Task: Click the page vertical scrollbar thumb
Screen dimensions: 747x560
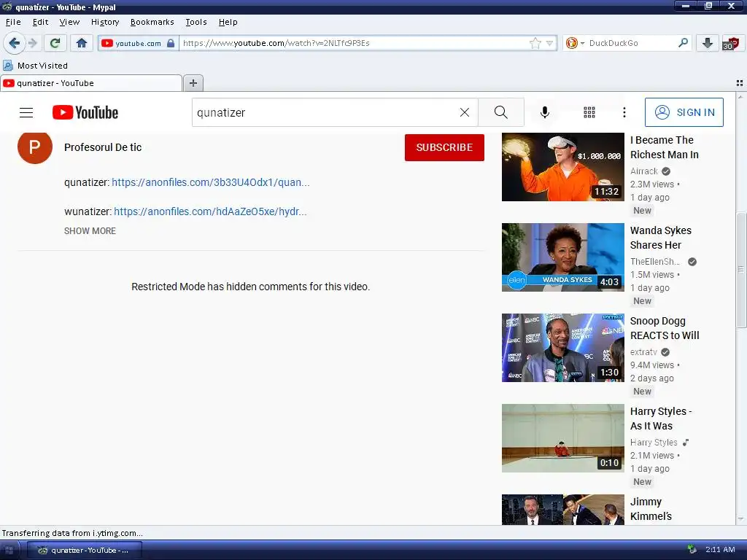Action: pos(741,270)
